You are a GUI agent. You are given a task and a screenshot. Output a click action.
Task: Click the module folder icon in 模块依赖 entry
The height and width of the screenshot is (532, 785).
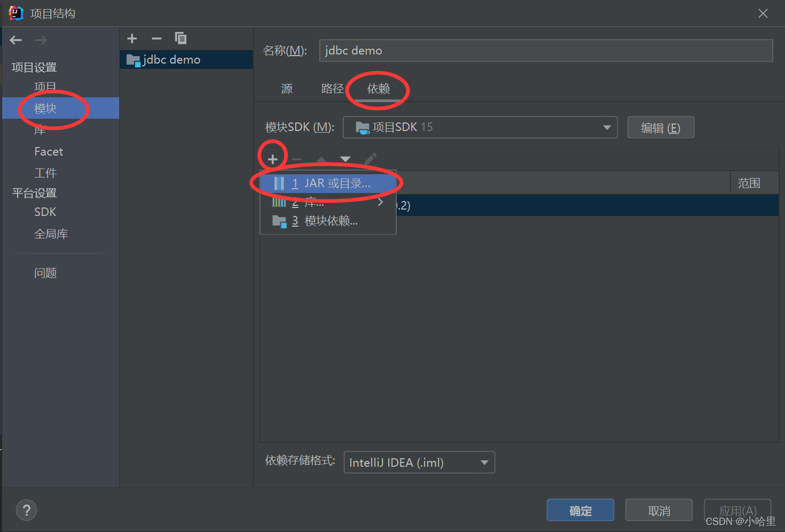click(x=279, y=221)
